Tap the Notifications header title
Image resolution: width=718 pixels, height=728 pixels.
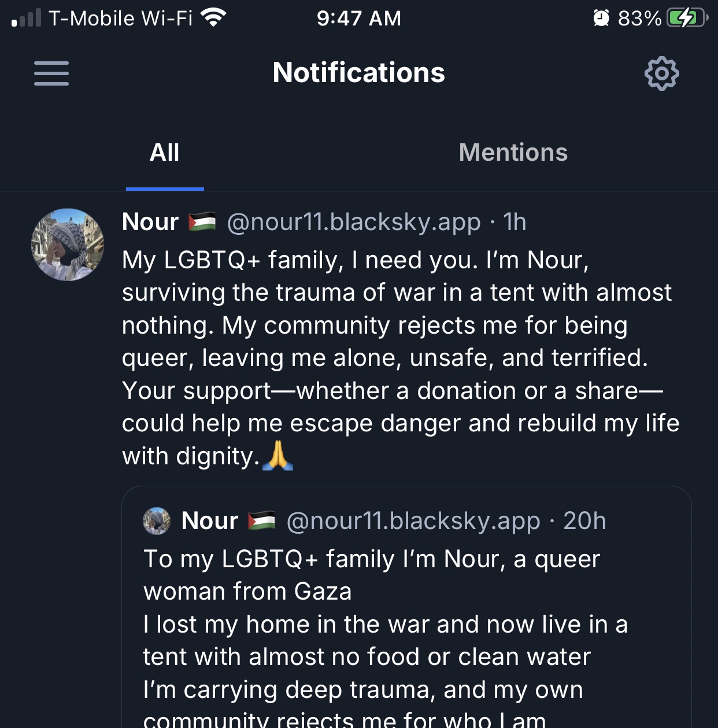(x=358, y=73)
